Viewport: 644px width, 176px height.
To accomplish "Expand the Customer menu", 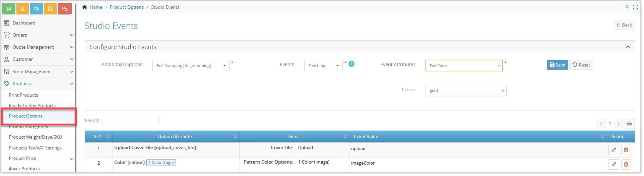I will [x=38, y=59].
